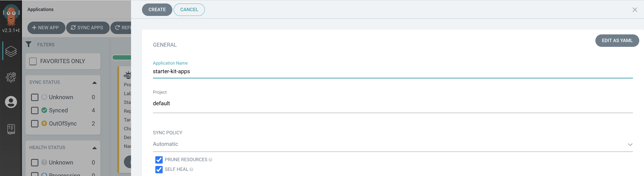Image resolution: width=644 pixels, height=176 pixels.
Task: Uncheck the Self Heal checkbox
Action: [159, 169]
